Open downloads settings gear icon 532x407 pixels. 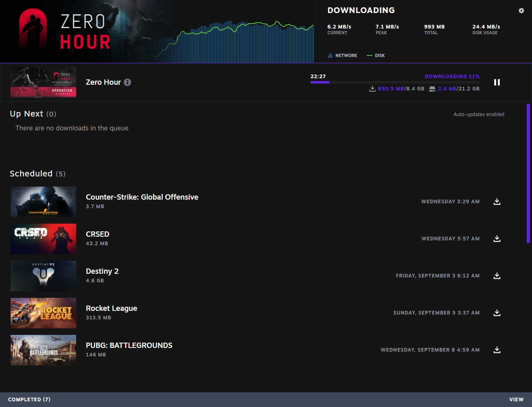521,11
